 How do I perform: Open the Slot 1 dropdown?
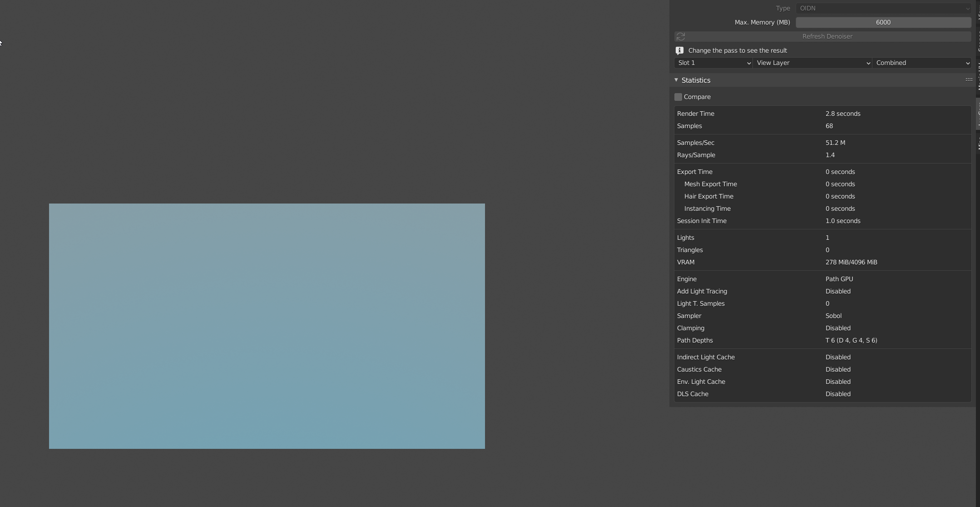coord(713,63)
